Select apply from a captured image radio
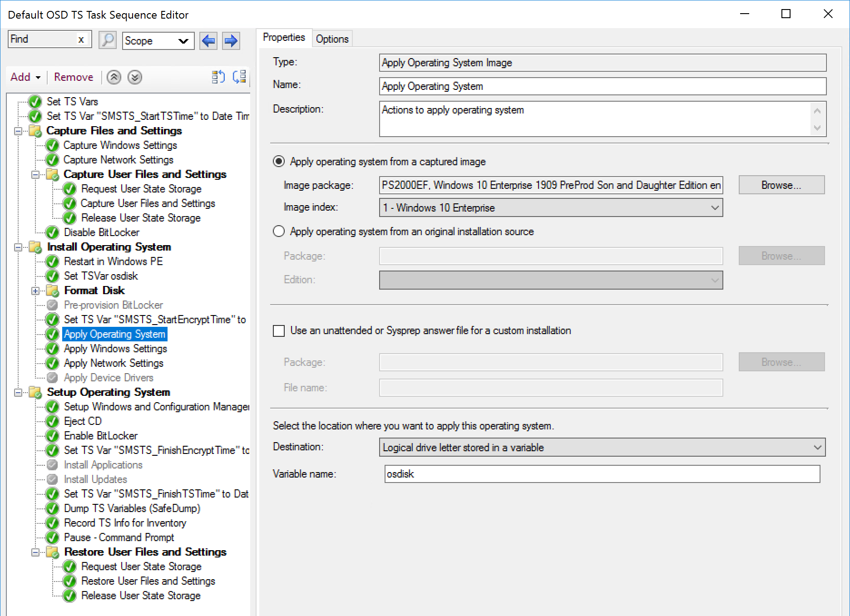Screen dimensions: 850x616 pyautogui.click(x=279, y=162)
